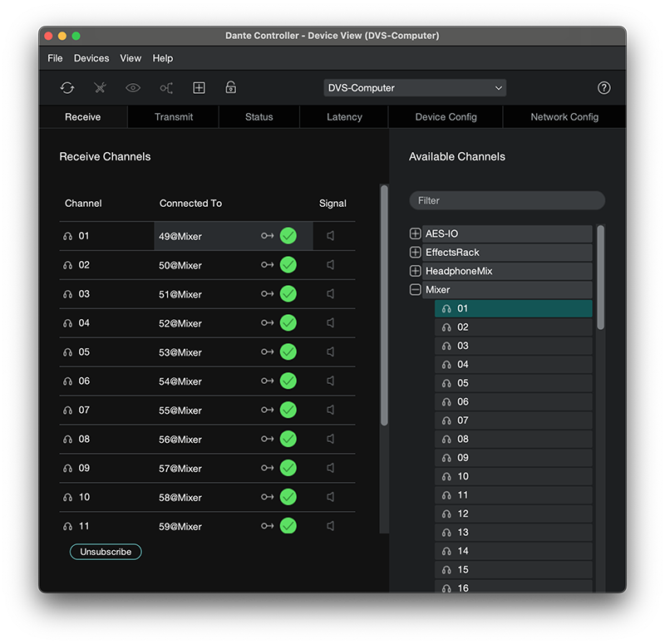The image size is (665, 644).
Task: Select Mixer available channel 06
Action: 513,402
